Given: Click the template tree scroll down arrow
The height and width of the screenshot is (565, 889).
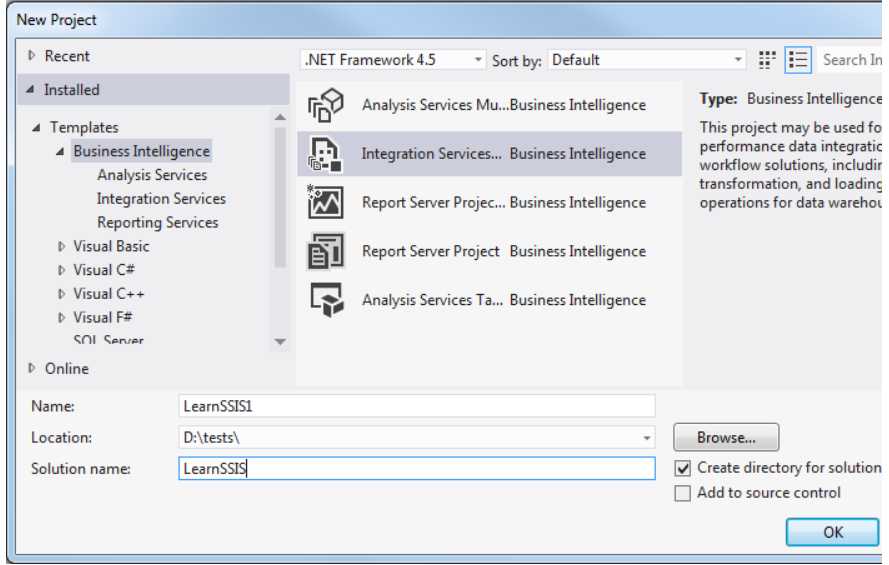Looking at the screenshot, I should pyautogui.click(x=280, y=342).
